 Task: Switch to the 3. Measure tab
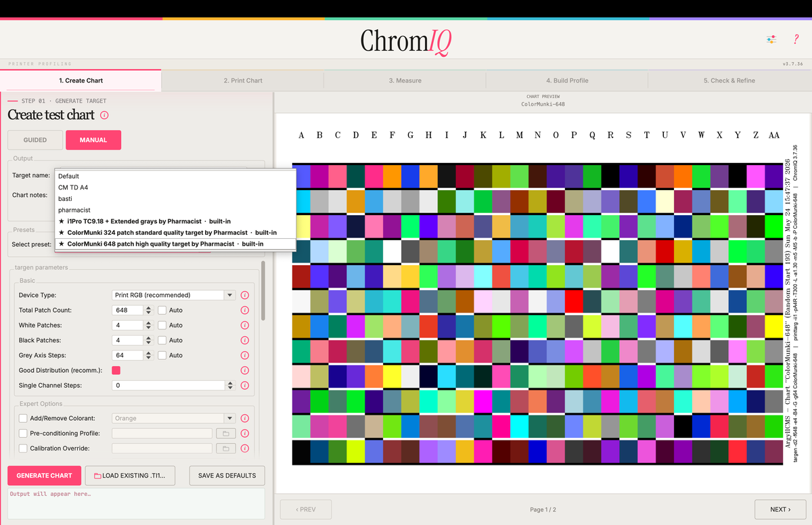(405, 81)
